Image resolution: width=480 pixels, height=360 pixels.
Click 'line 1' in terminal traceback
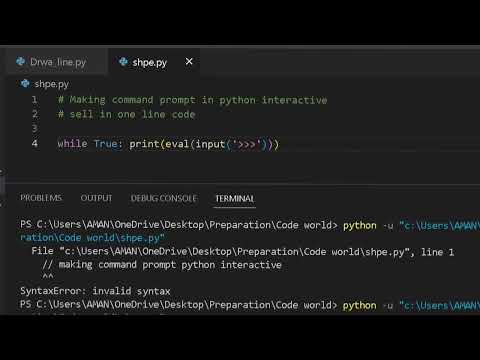coord(437,252)
